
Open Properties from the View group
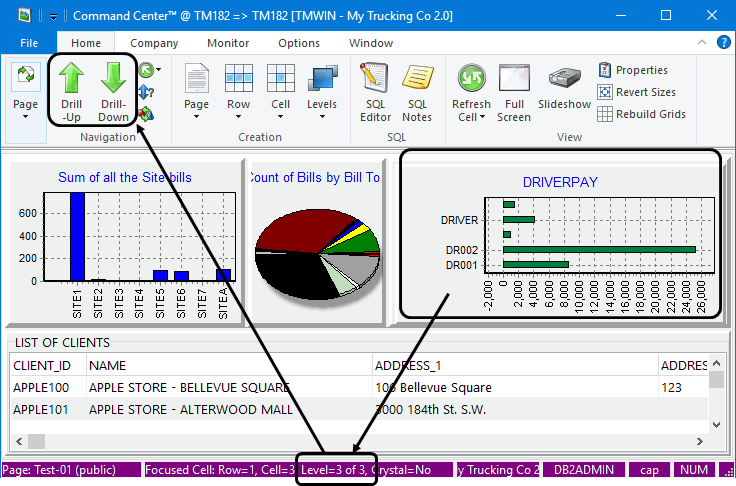[x=633, y=70]
